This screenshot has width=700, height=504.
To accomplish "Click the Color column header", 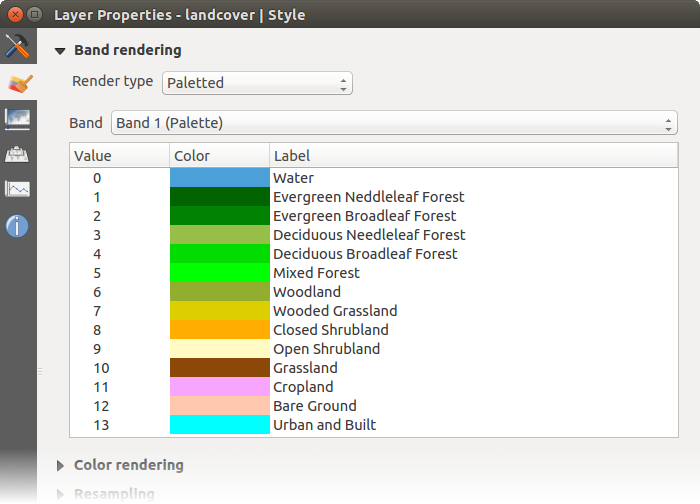I will point(218,156).
